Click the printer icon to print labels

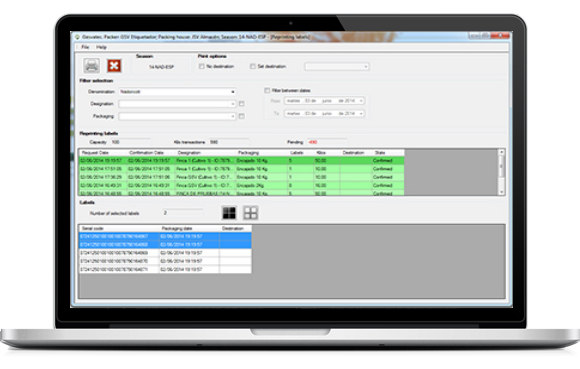(91, 66)
